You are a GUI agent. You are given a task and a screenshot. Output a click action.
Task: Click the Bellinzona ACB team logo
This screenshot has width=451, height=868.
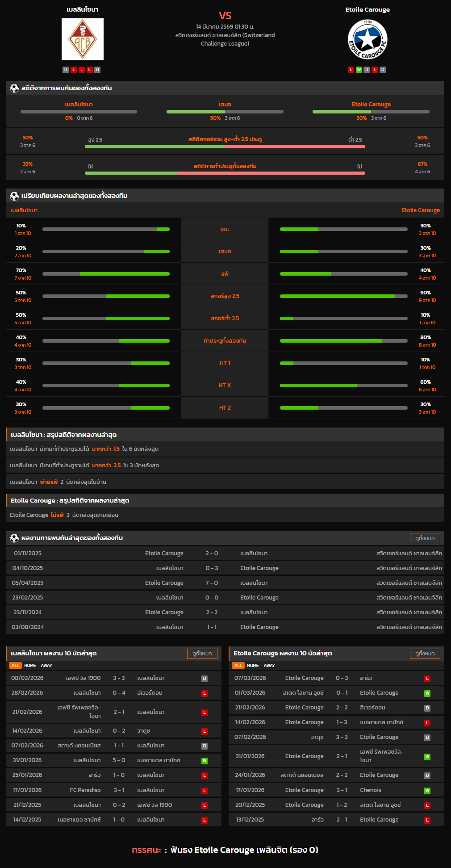(x=83, y=39)
